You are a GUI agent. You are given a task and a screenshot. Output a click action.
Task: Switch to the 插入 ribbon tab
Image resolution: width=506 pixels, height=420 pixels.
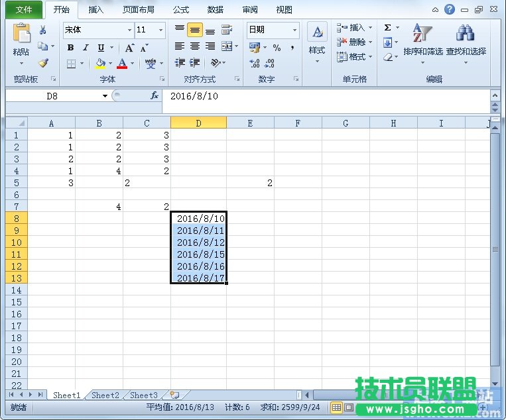click(x=96, y=10)
